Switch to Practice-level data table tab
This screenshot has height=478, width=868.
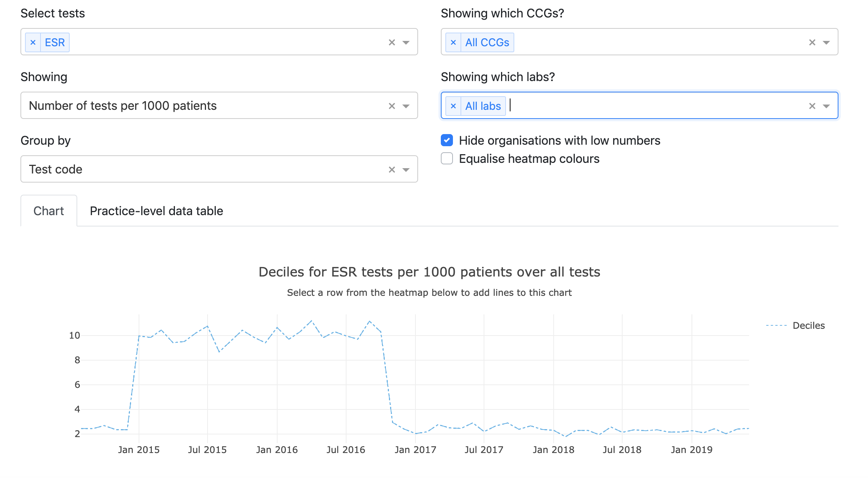click(x=156, y=211)
